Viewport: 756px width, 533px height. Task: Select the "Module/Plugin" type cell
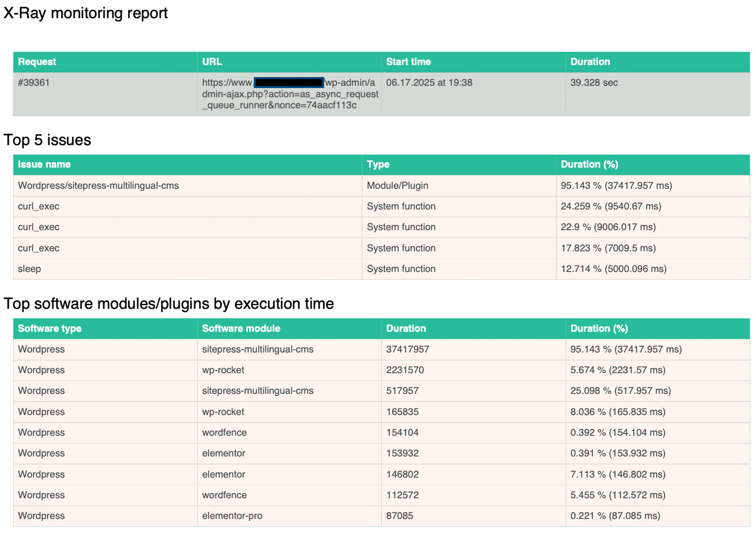pyautogui.click(x=459, y=185)
